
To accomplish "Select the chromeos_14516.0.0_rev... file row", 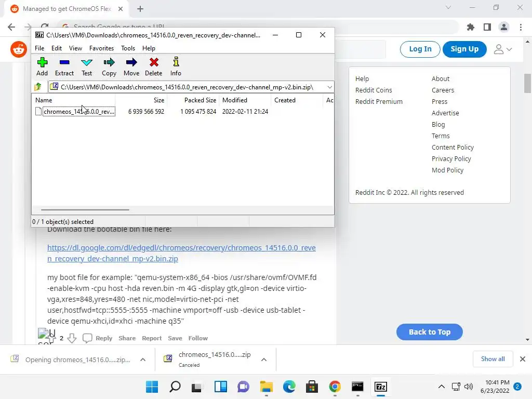I will point(79,112).
